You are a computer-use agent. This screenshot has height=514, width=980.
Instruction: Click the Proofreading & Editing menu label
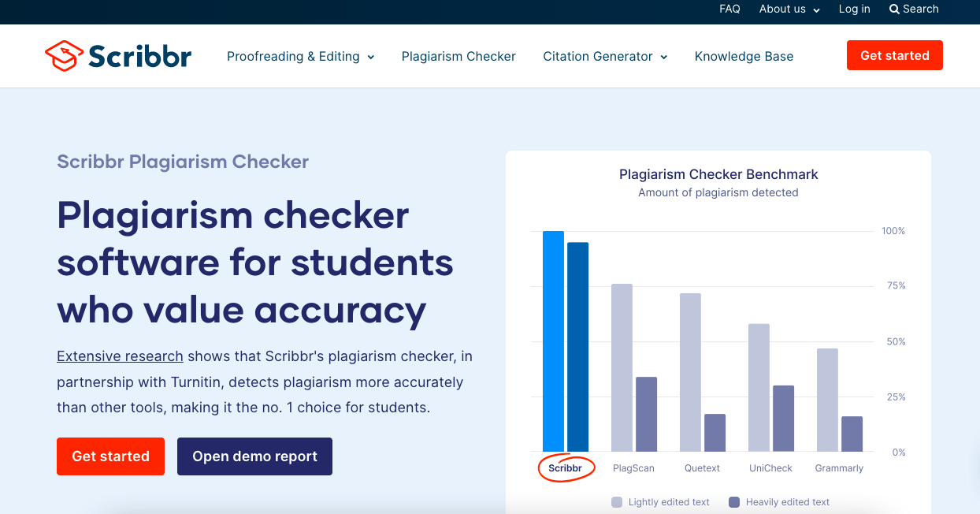[x=293, y=56]
